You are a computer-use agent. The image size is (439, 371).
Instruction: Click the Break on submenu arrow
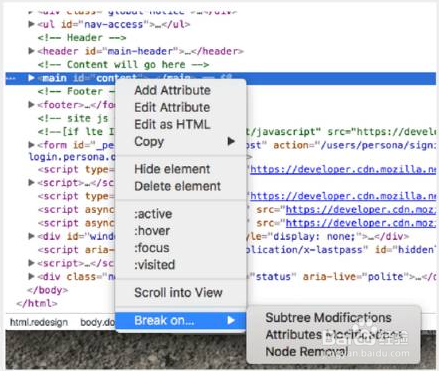231,320
